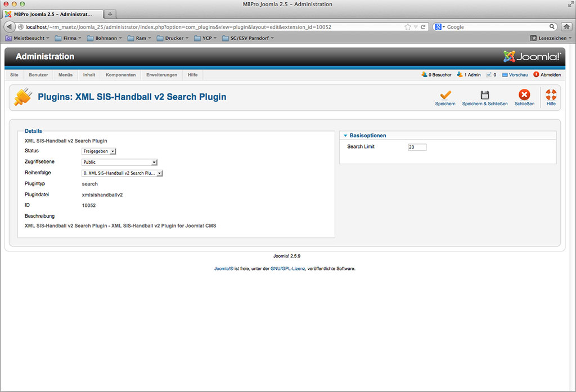Open search engine selector dropdown

coord(440,27)
